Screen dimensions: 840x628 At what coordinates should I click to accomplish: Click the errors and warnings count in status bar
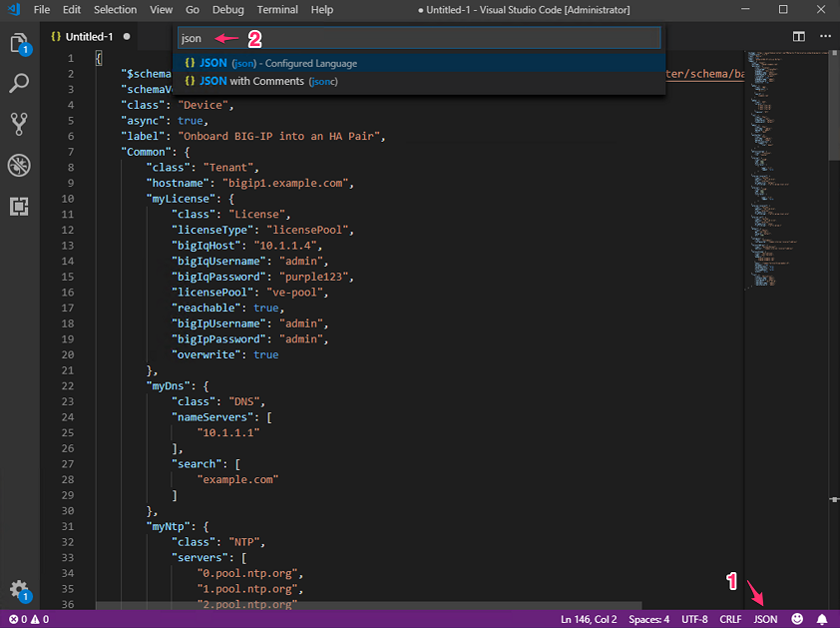coord(29,619)
